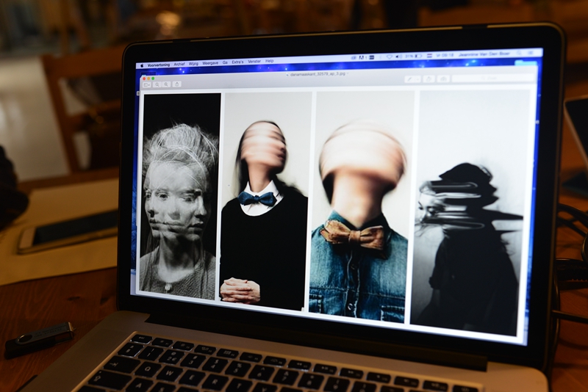Viewport: 588px width, 392px height.
Task: Open the Voorvertoning app menu
Action: 158,65
